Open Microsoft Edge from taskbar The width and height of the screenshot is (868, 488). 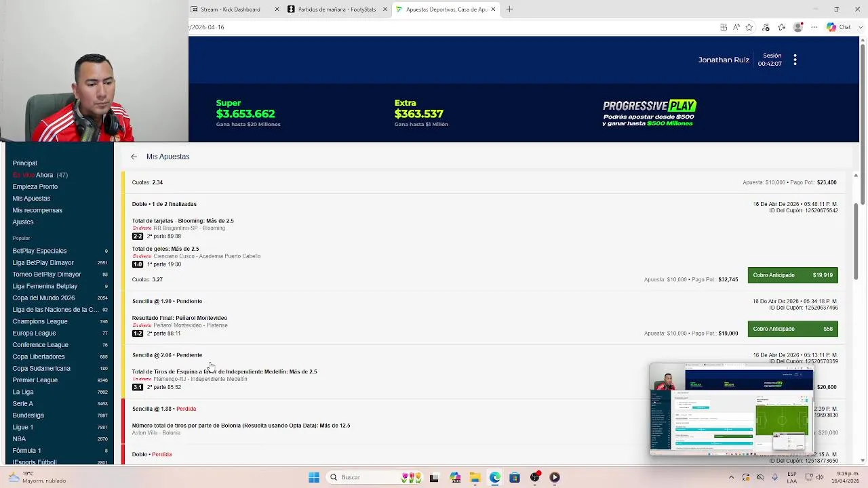click(495, 477)
